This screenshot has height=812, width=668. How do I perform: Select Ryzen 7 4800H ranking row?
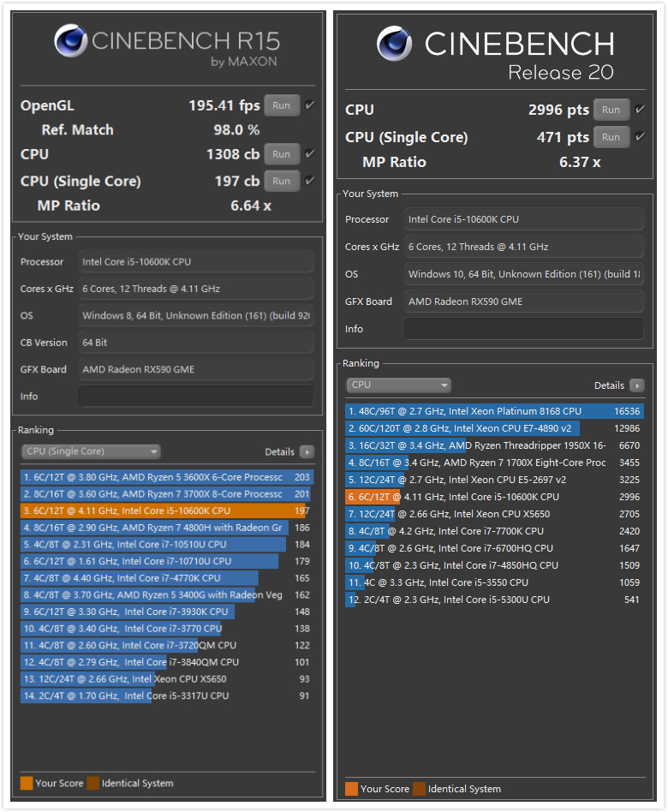167,528
